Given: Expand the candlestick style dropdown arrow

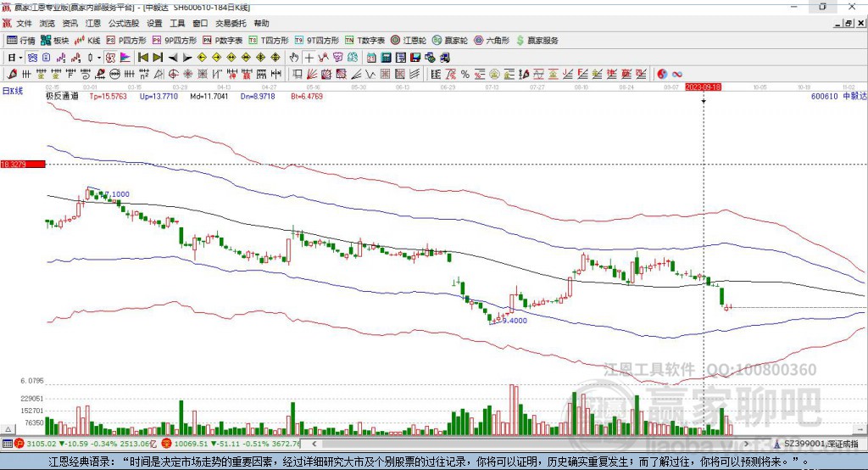Looking at the screenshot, I should [99, 58].
